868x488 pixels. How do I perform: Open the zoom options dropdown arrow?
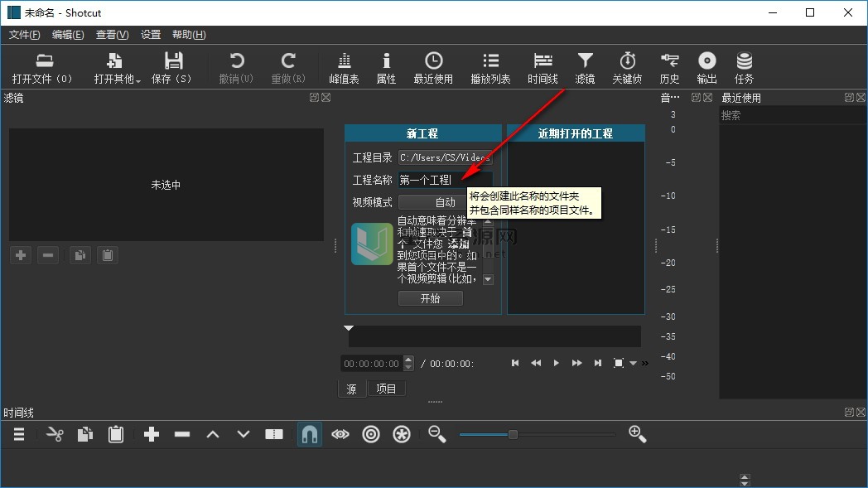(634, 364)
